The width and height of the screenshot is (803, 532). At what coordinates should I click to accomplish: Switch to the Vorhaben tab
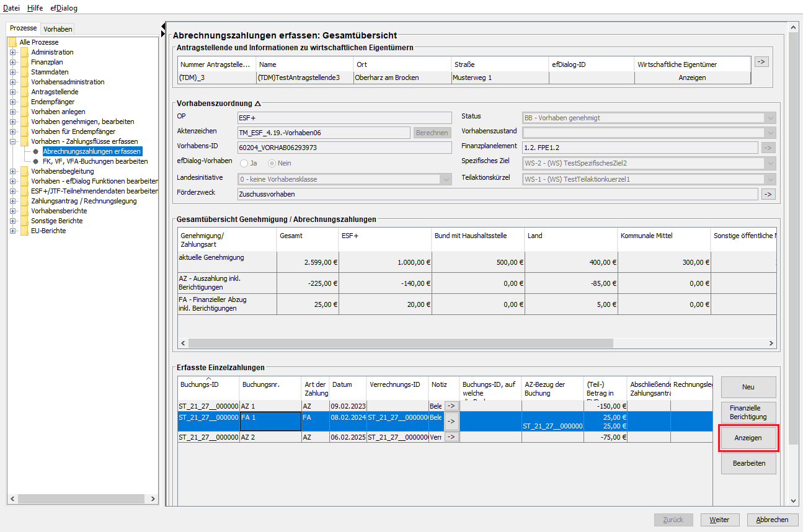point(58,29)
